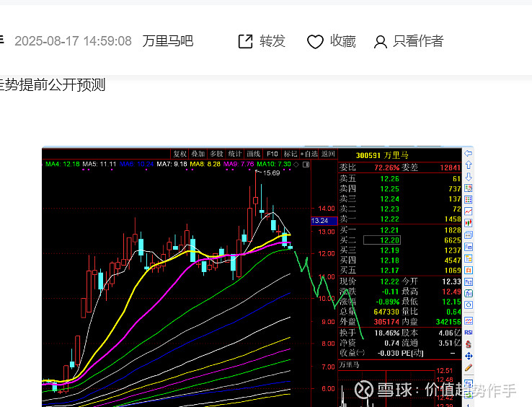The image size is (532, 407).
Task: Click the 换手 18.46% value
Action: (x=386, y=333)
